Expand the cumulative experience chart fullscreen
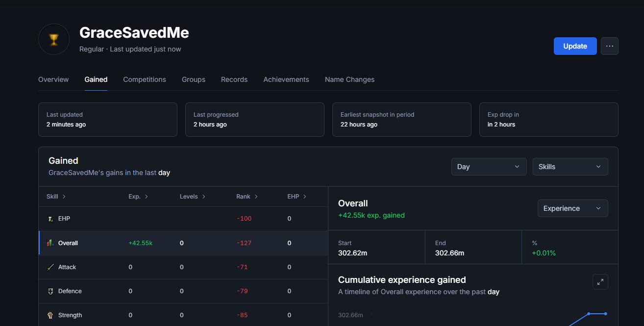 pyautogui.click(x=600, y=282)
